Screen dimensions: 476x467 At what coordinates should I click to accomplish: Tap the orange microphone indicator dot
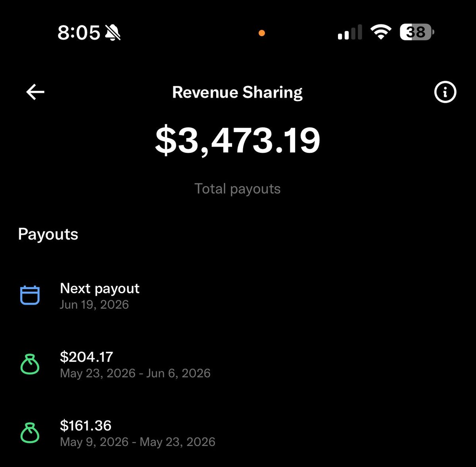[x=261, y=33]
